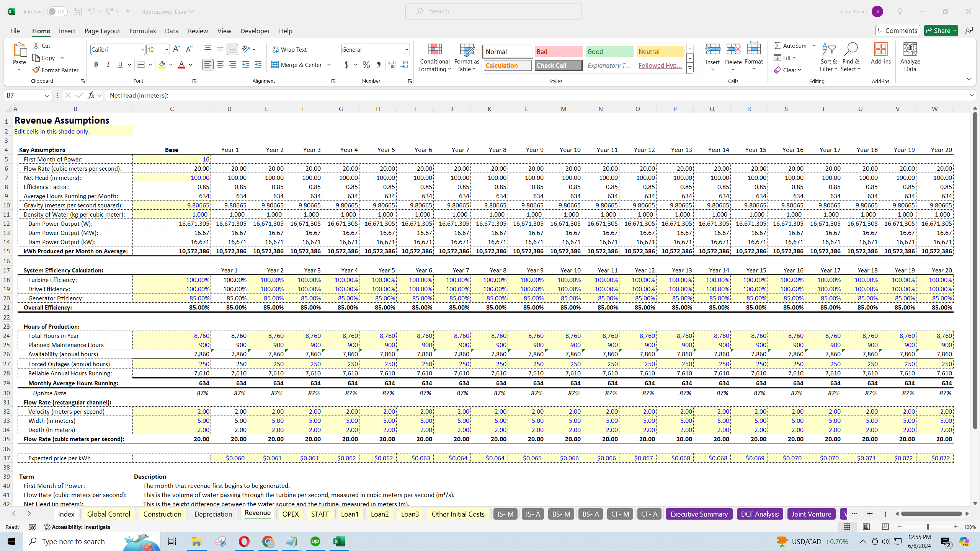Click Sort & Filter button
This screenshot has width=980, height=551.
(x=829, y=57)
